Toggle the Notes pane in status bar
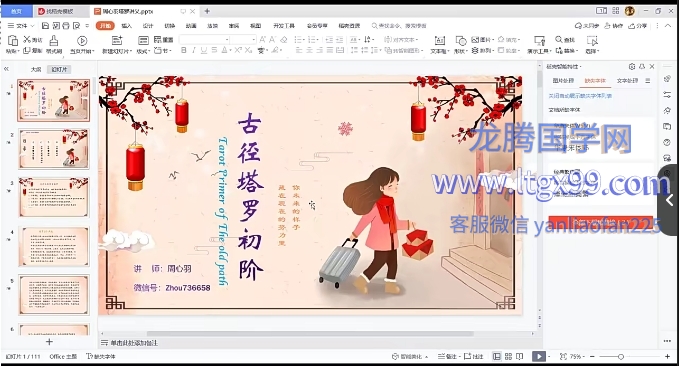Image resolution: width=679 pixels, height=366 pixels. (447, 356)
